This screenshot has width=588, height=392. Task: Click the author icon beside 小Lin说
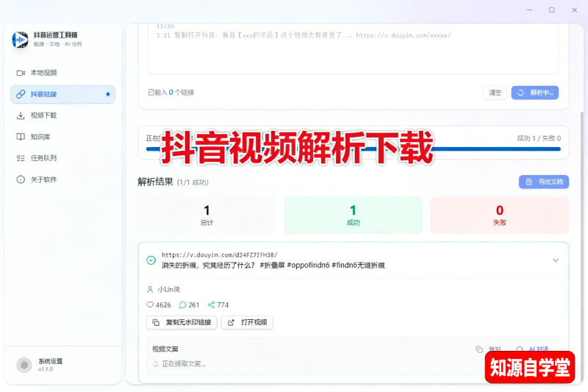(150, 289)
